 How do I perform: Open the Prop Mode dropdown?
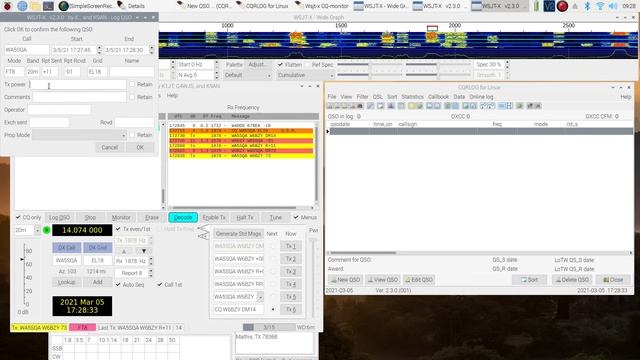[x=79, y=135]
